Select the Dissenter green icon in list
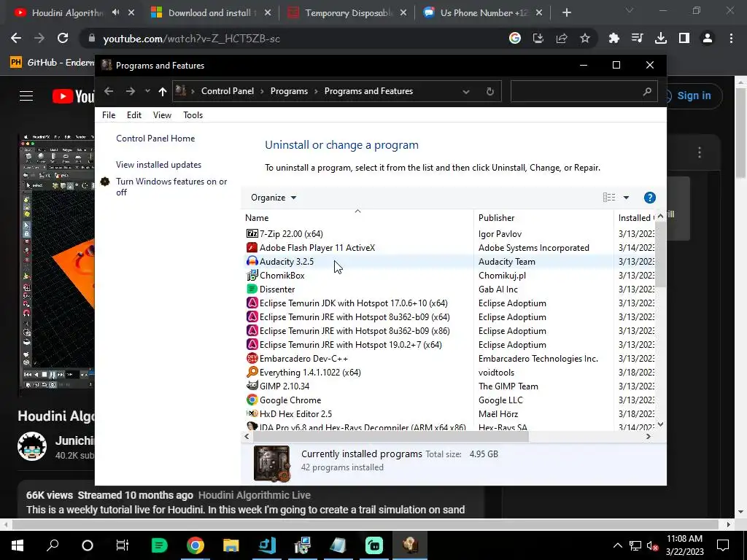 [x=252, y=289]
